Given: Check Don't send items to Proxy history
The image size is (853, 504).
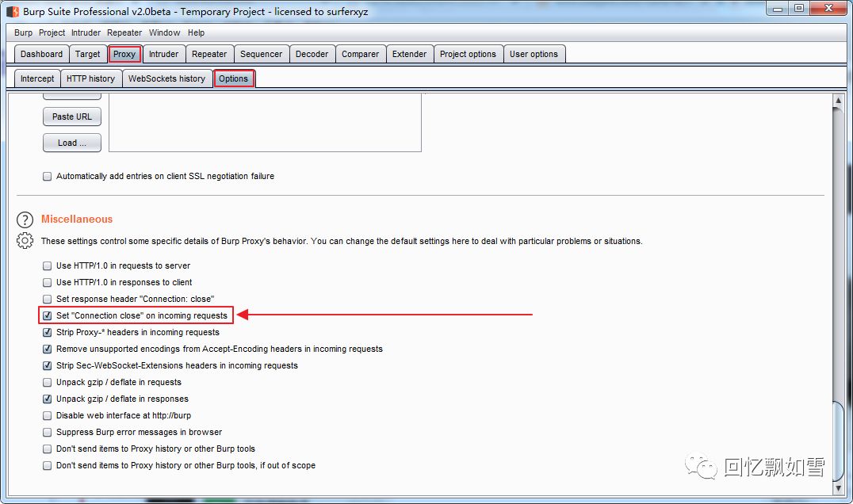Looking at the screenshot, I should [48, 449].
